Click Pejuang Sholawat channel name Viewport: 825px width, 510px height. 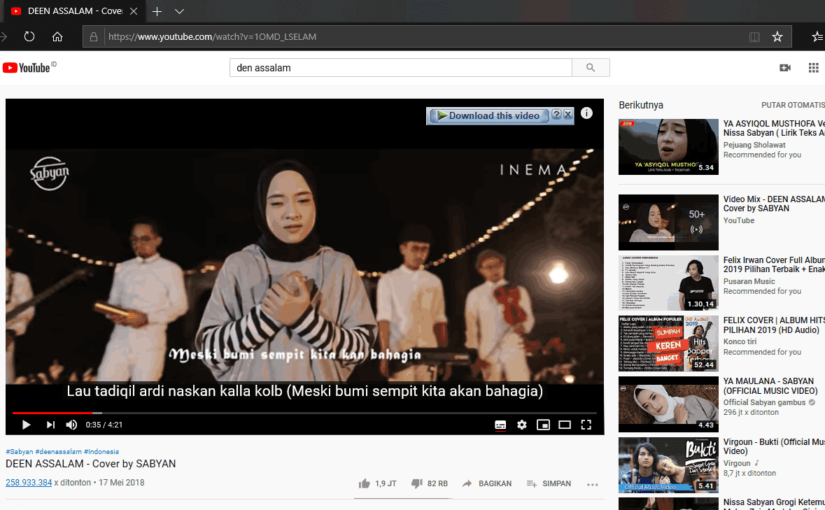coord(754,145)
